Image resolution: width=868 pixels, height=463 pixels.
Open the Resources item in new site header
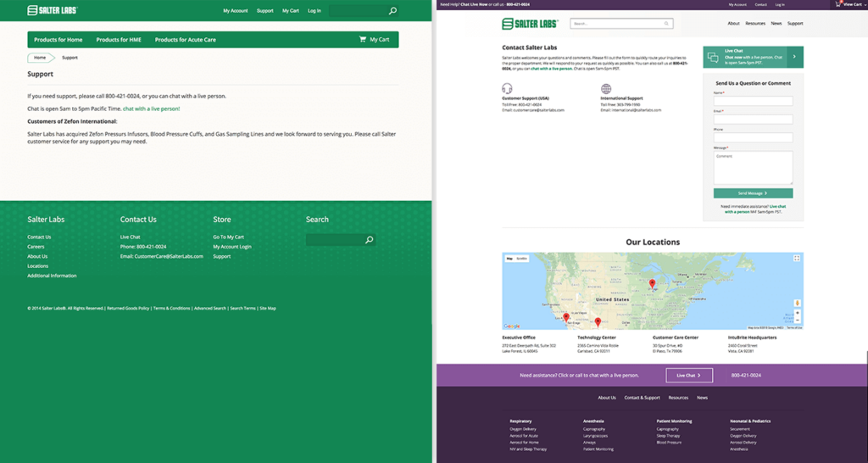[x=755, y=23]
